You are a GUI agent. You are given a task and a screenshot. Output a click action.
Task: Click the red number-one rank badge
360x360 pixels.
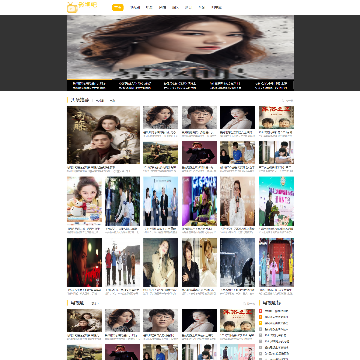(261, 311)
